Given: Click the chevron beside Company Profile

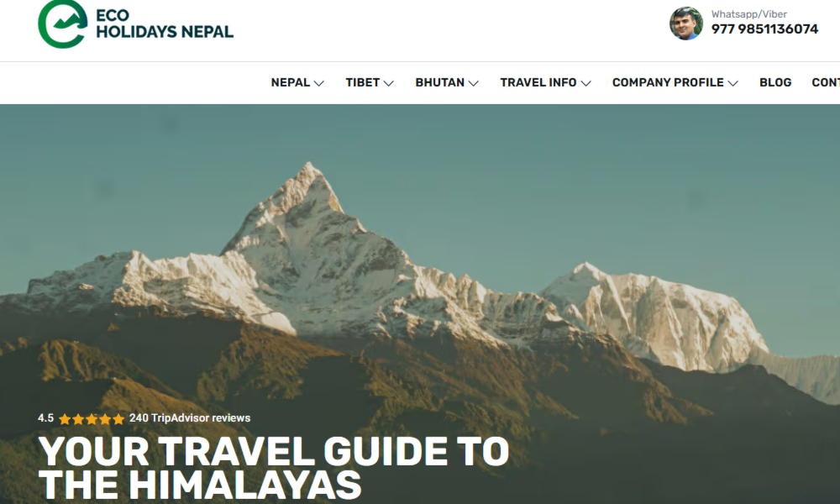Looking at the screenshot, I should (x=732, y=83).
